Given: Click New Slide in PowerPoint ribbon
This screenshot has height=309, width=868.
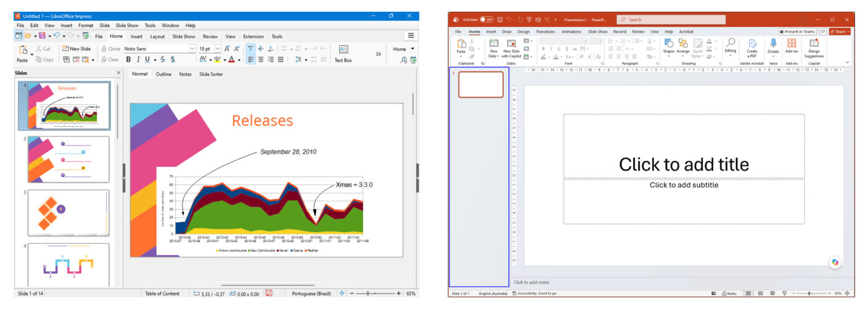Looking at the screenshot, I should click(494, 48).
